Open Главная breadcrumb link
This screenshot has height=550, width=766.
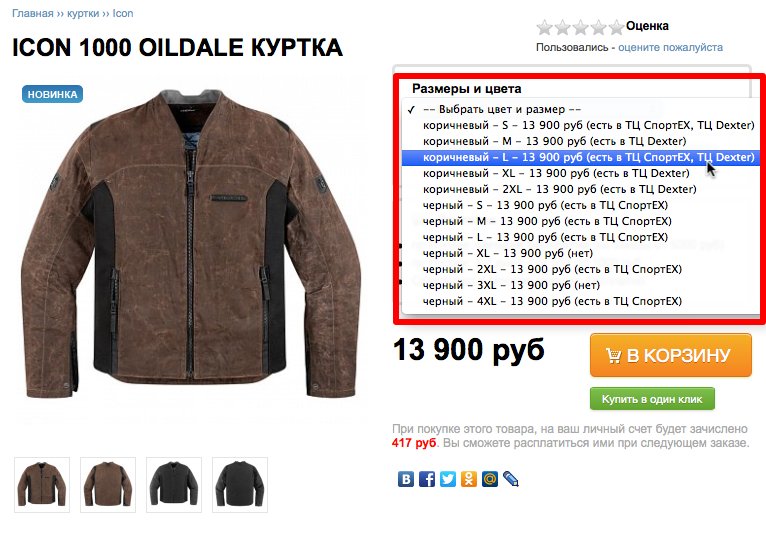(33, 13)
